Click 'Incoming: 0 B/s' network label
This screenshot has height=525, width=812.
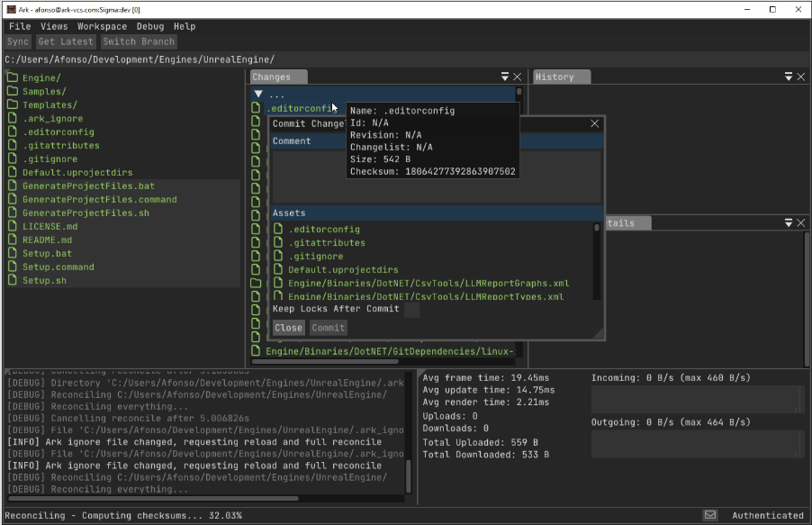[671, 378]
